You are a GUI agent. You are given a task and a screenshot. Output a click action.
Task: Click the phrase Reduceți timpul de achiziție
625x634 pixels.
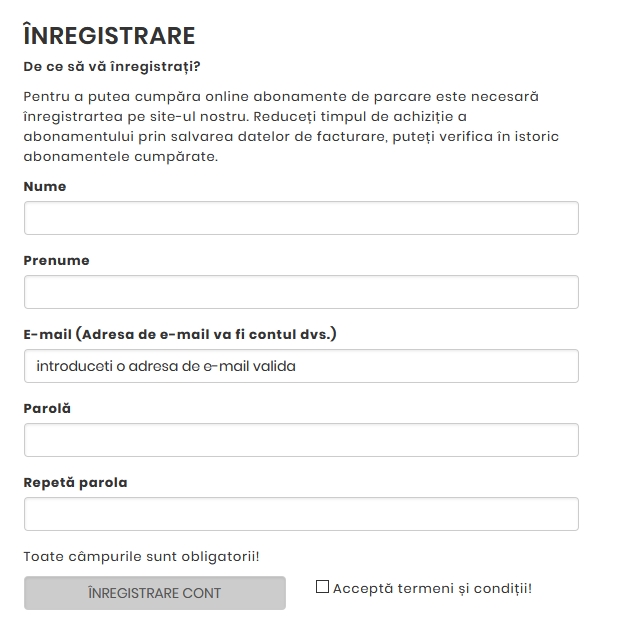tap(355, 117)
